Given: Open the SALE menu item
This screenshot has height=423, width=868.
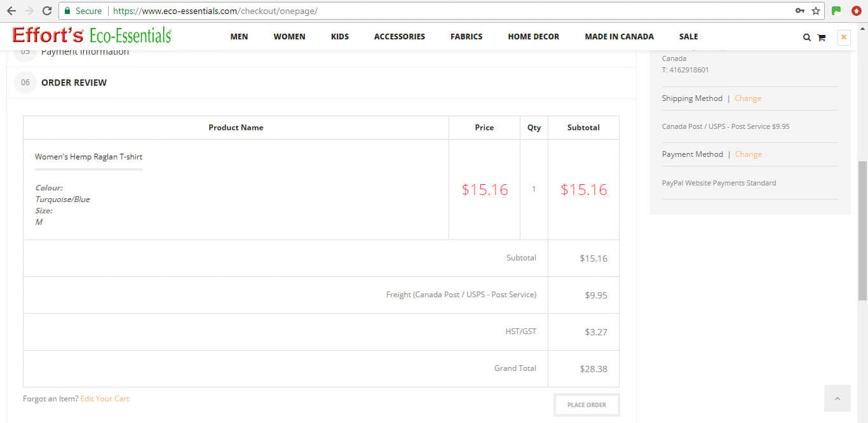Looking at the screenshot, I should pyautogui.click(x=688, y=37).
